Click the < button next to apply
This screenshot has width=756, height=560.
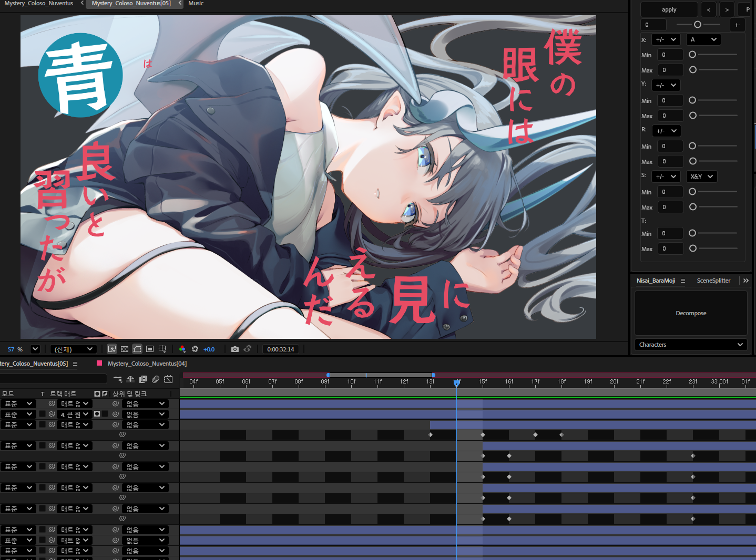[708, 9]
